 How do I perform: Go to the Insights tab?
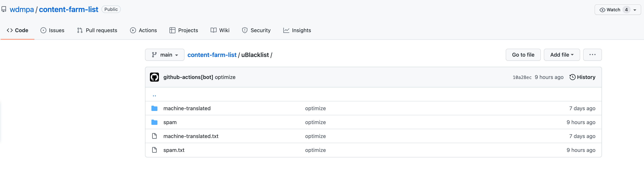coord(297,30)
